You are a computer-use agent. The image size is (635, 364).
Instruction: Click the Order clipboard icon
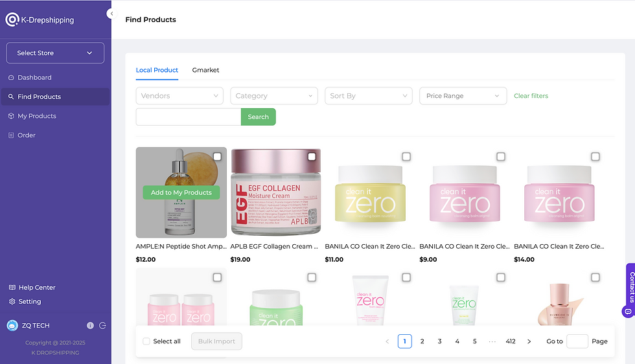tap(11, 135)
